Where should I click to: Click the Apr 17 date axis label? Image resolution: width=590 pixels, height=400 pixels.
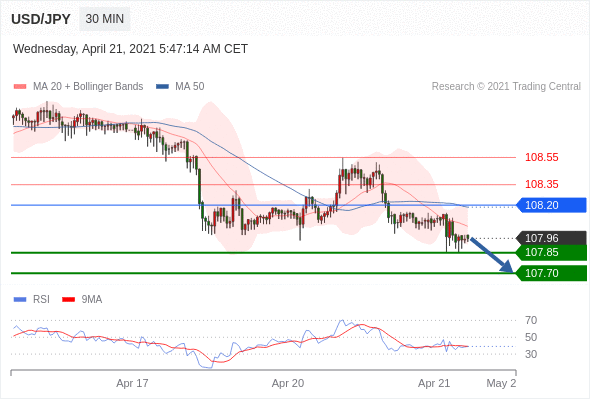click(132, 383)
